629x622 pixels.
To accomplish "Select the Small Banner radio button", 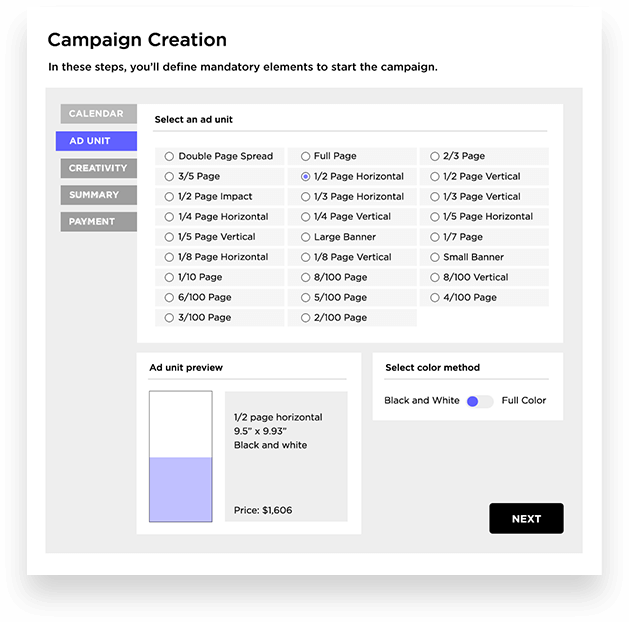I will pos(434,257).
